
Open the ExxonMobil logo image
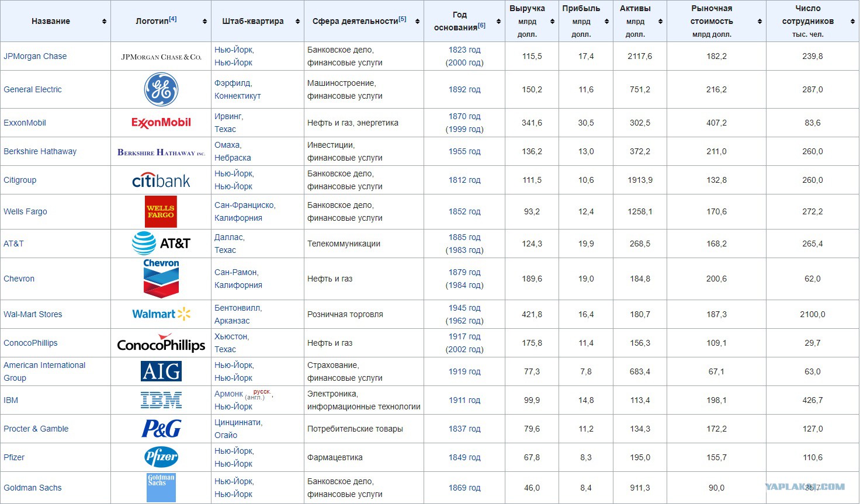tap(161, 123)
